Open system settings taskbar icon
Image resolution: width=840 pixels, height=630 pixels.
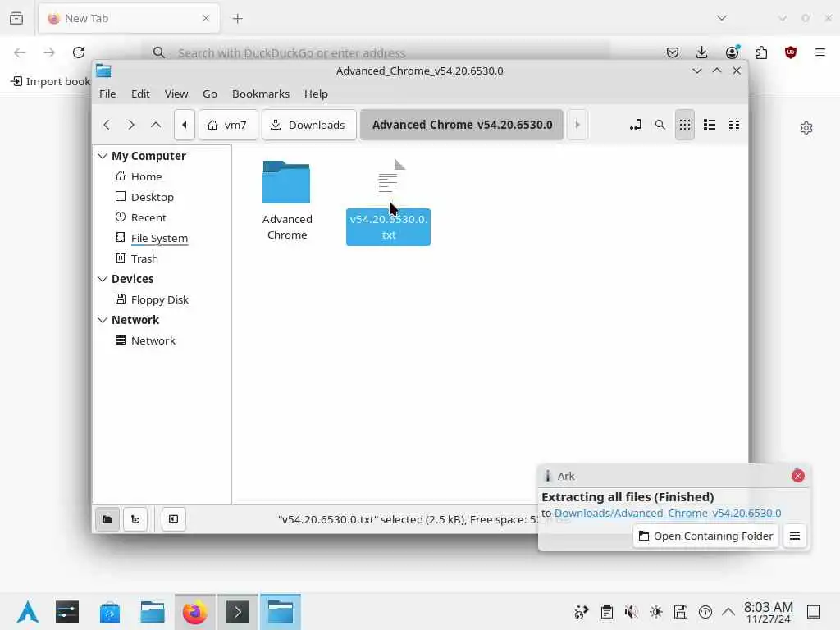pyautogui.click(x=67, y=612)
